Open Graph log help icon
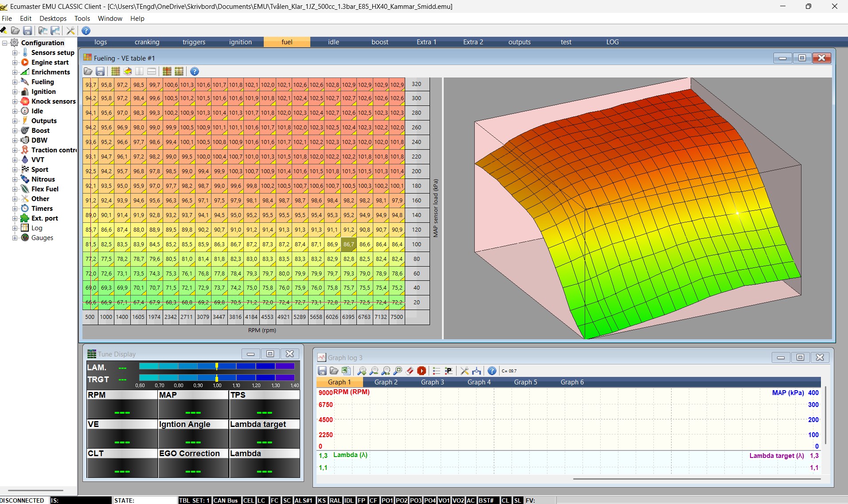Viewport: 848px width, 504px height. (x=492, y=371)
